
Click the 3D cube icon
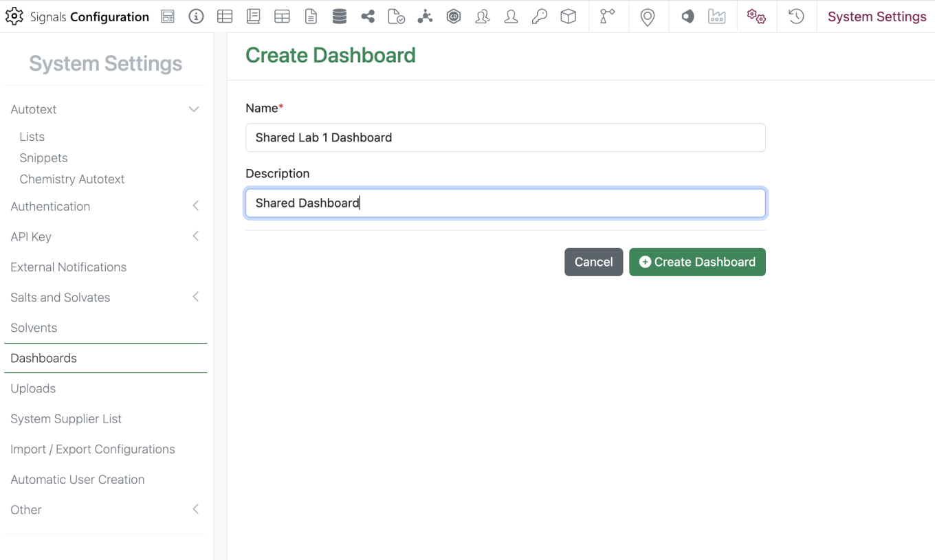(x=568, y=16)
